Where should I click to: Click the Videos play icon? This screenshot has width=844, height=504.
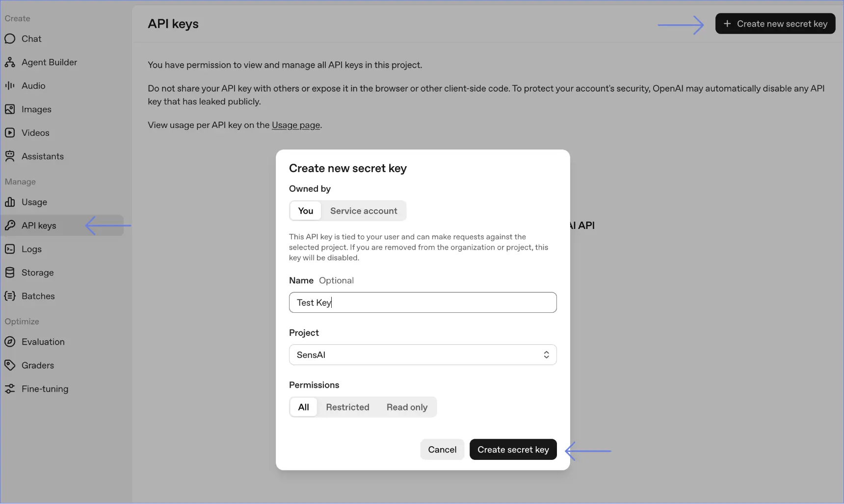(10, 133)
